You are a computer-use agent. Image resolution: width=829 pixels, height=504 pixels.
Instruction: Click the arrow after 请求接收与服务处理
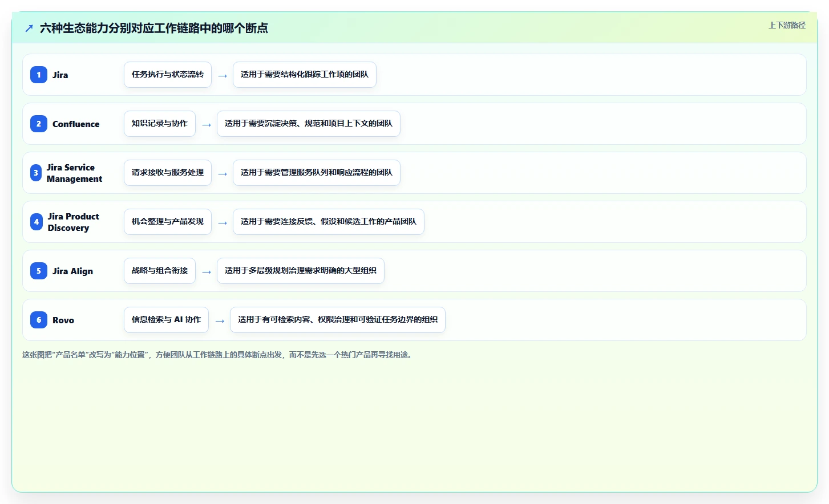pos(223,174)
